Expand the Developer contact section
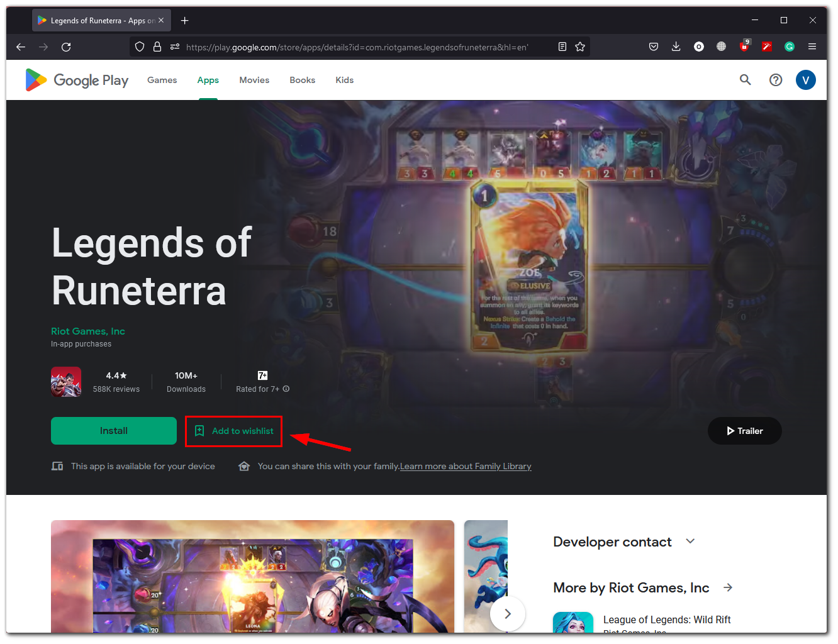 690,541
